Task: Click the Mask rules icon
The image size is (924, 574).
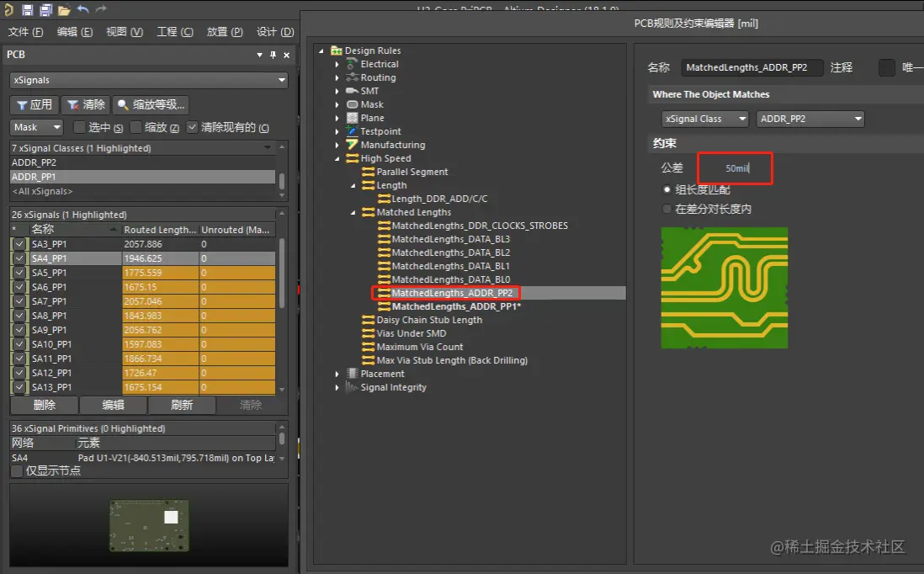Action: click(353, 104)
